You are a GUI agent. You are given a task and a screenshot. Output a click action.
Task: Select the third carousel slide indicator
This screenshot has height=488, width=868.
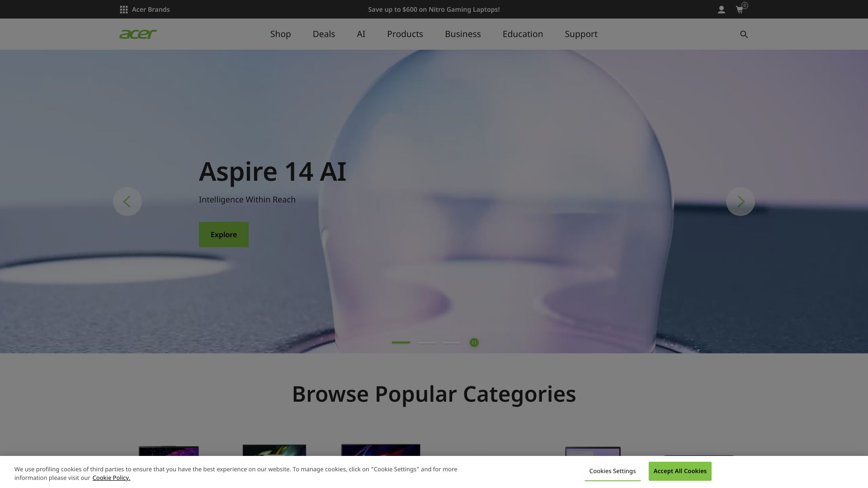(452, 343)
